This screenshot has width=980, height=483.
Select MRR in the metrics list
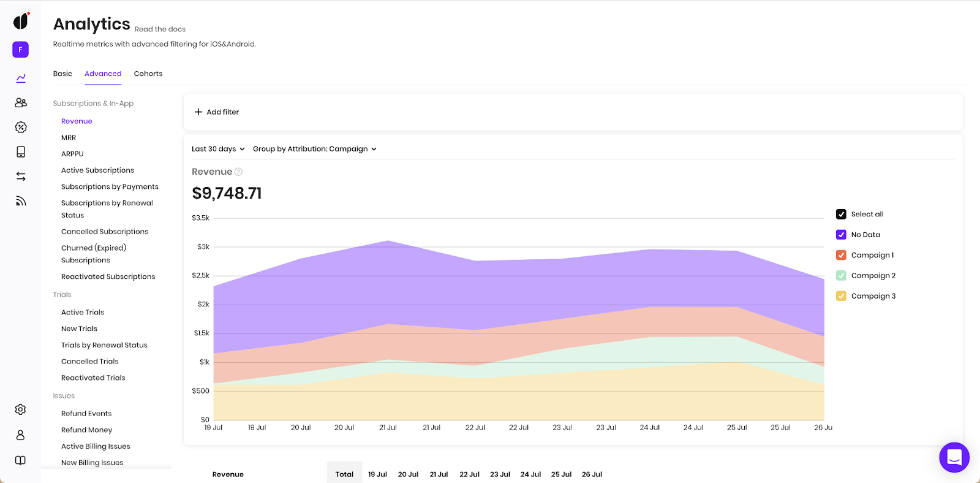pyautogui.click(x=69, y=138)
